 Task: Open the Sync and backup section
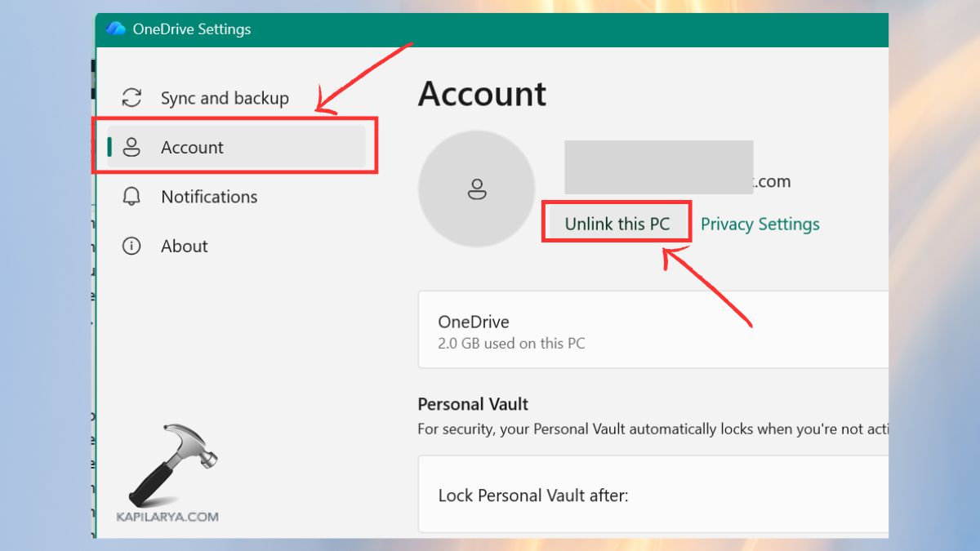click(224, 97)
